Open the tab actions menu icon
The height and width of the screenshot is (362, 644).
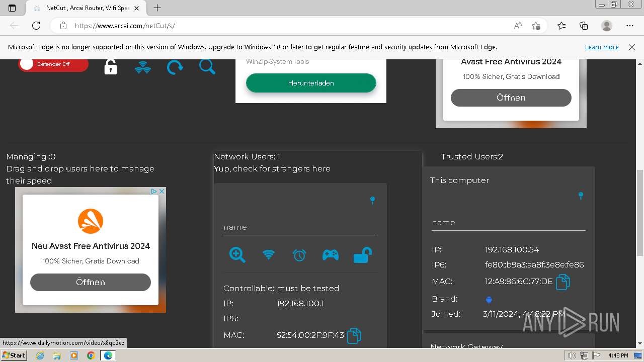pos(12,8)
